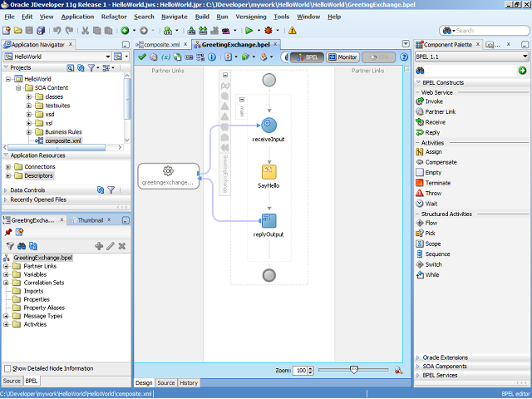
Task: Expand the Partner Links tree node
Action: [7, 266]
